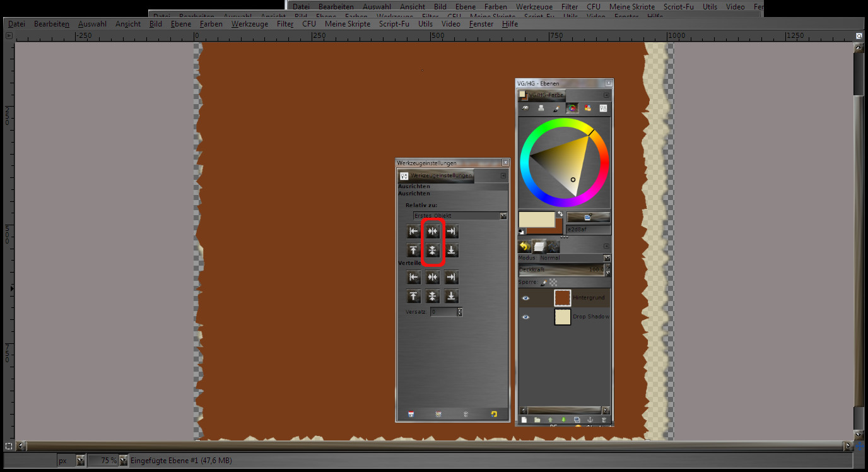Swap foreground and background colors with arrow icon

click(560, 215)
